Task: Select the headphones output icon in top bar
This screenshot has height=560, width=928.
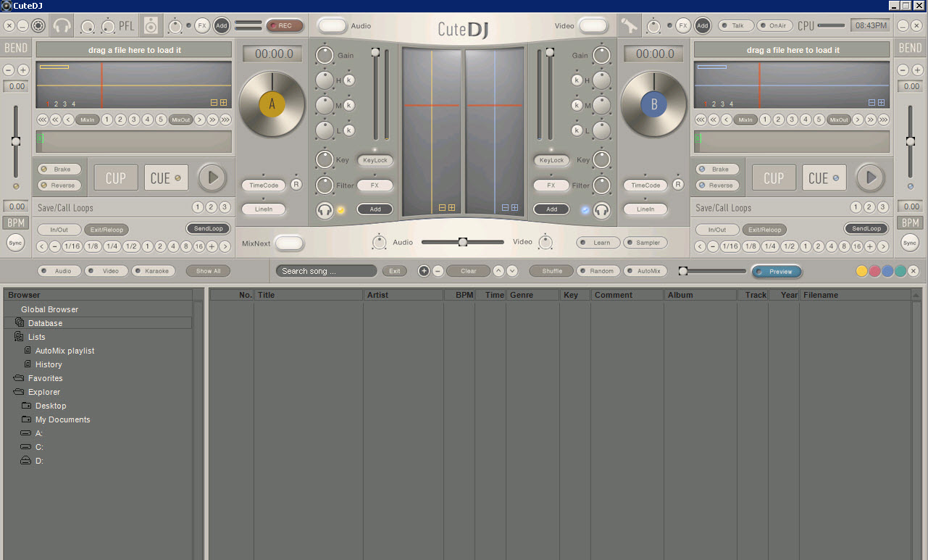Action: coord(62,26)
